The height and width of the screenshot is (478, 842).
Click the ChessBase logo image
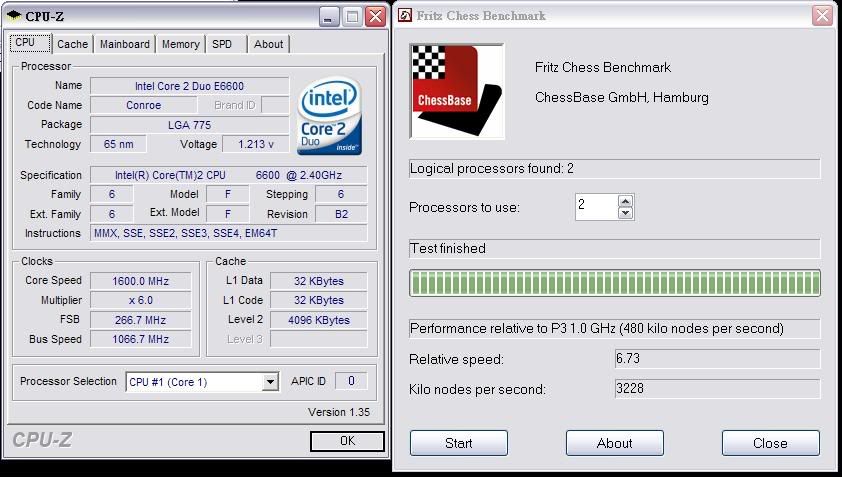click(457, 91)
